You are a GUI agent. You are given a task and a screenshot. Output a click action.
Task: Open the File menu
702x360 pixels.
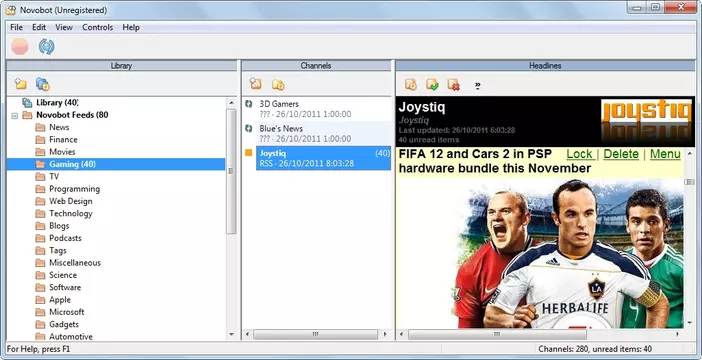coord(16,27)
